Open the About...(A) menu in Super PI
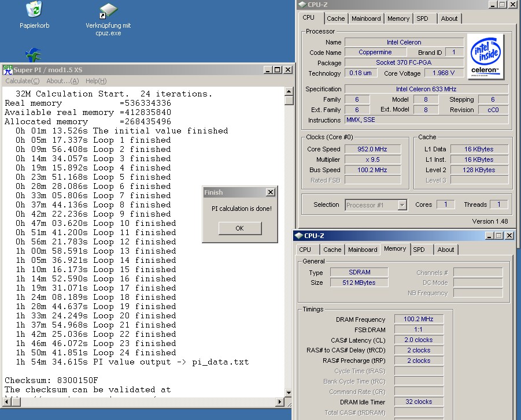Screen dimensions: 521x420 coord(62,81)
